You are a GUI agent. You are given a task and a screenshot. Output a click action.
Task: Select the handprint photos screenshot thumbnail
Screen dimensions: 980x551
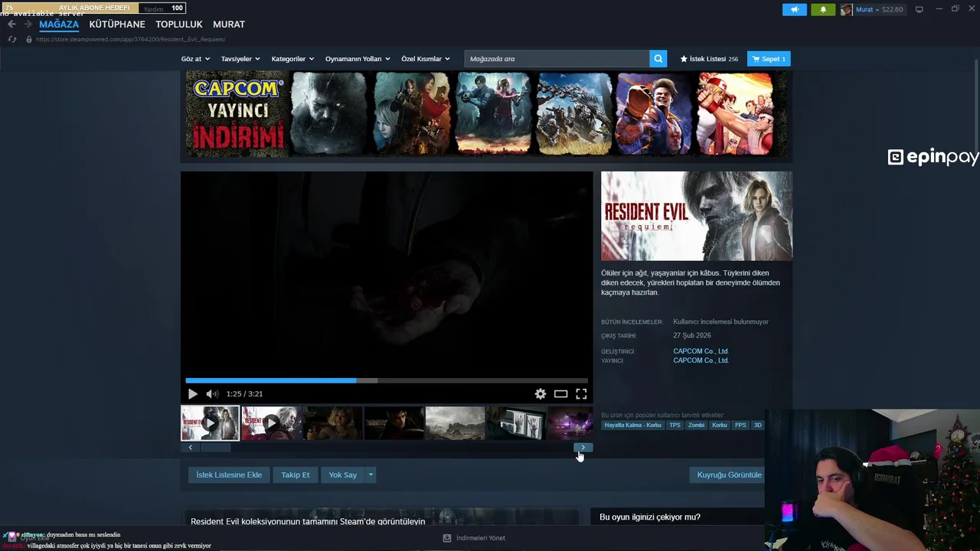click(x=516, y=423)
